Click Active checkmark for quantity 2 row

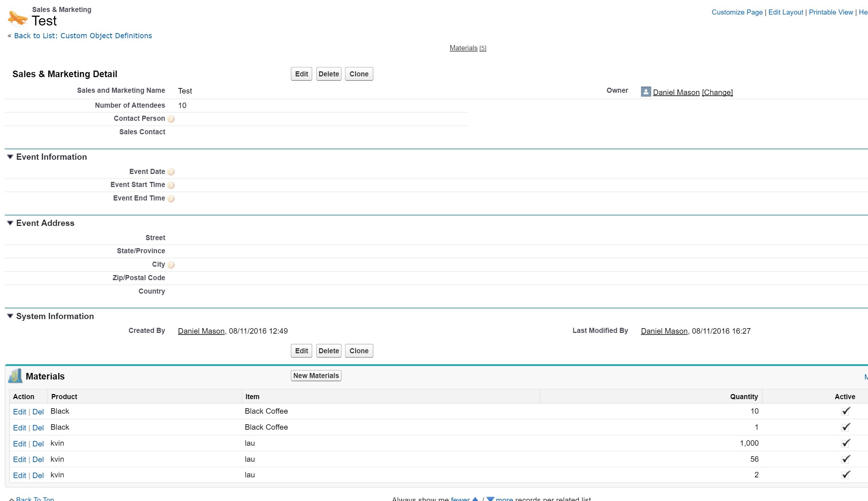(x=846, y=475)
